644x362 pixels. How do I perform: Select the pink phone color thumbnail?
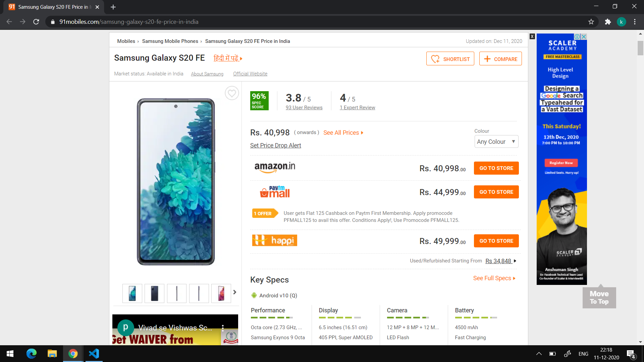[x=221, y=293]
